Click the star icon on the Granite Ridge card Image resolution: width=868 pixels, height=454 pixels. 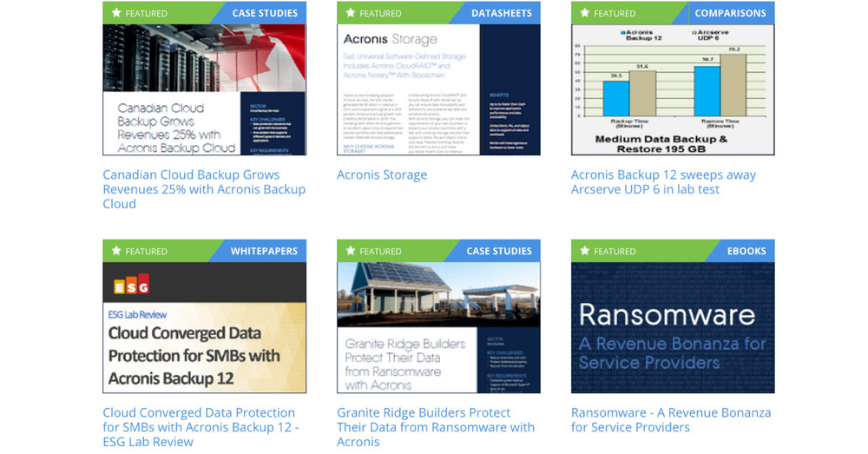coord(351,251)
